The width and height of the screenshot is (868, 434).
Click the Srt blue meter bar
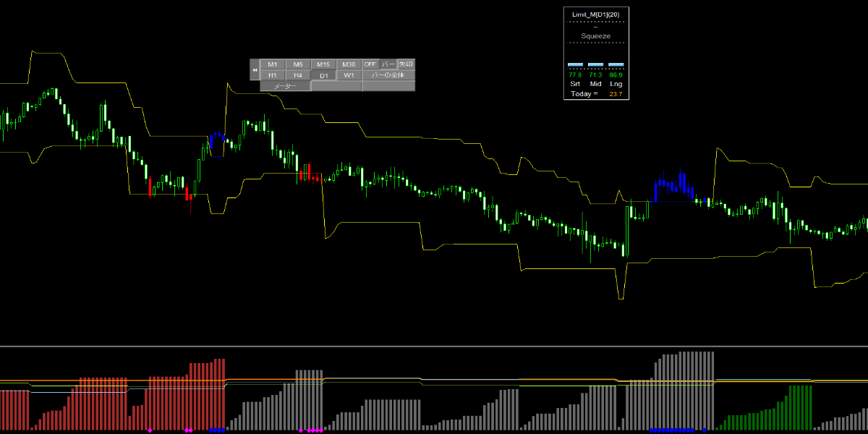(575, 64)
